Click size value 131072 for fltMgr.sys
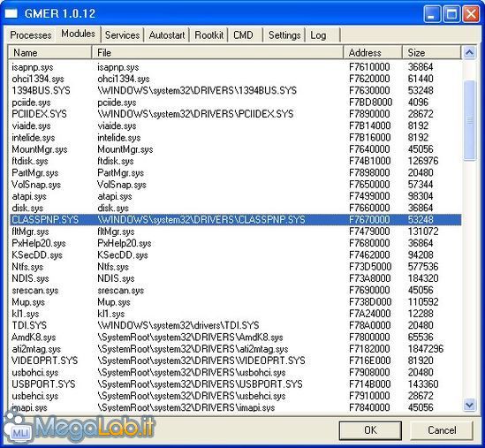This screenshot has height=448, width=485. 423,232
